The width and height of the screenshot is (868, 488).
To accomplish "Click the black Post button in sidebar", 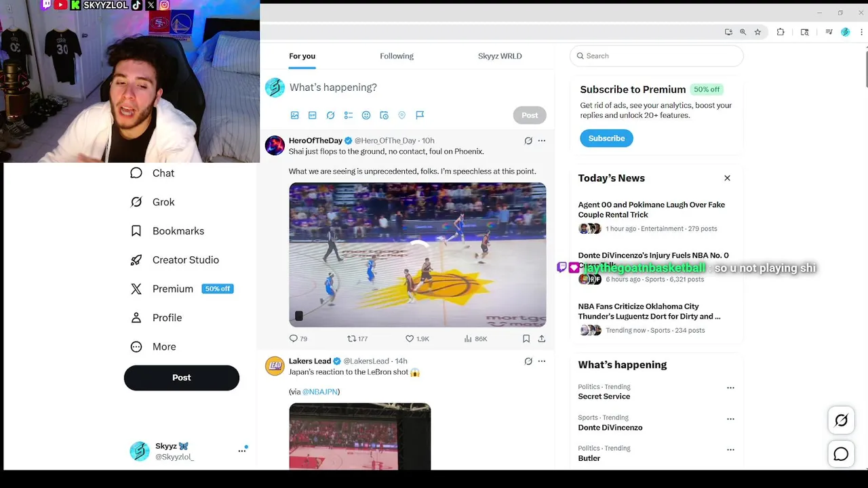I will click(x=182, y=378).
